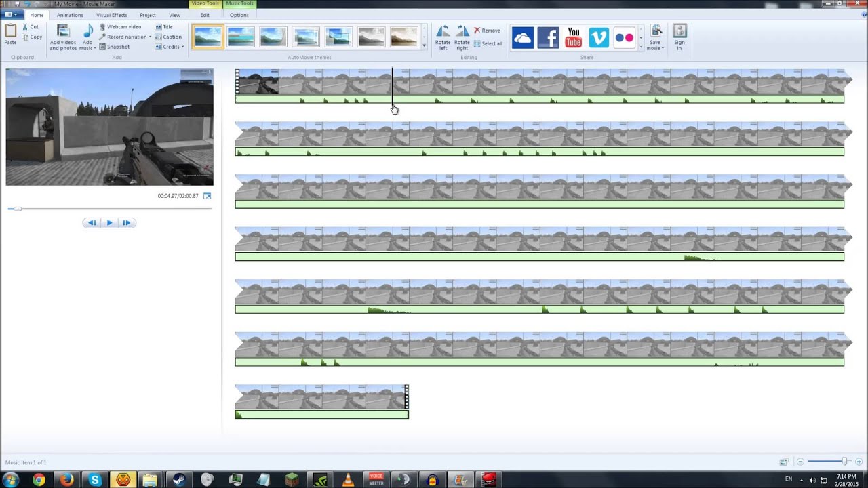This screenshot has height=488, width=868.
Task: Open Steam from taskbar
Action: [179, 480]
